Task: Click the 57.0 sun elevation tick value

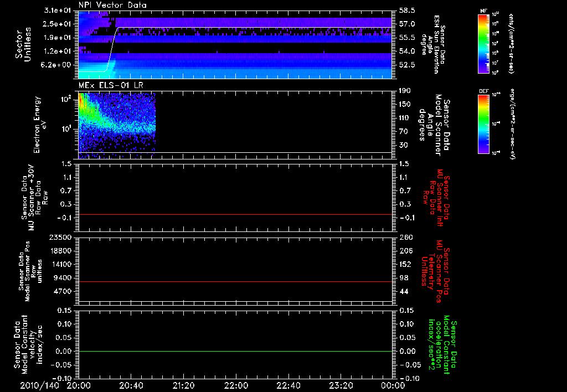Action: [x=407, y=24]
